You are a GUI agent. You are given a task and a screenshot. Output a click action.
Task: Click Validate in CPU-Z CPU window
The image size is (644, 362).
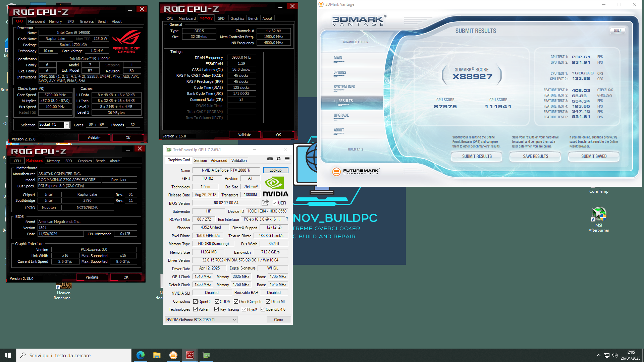click(94, 137)
